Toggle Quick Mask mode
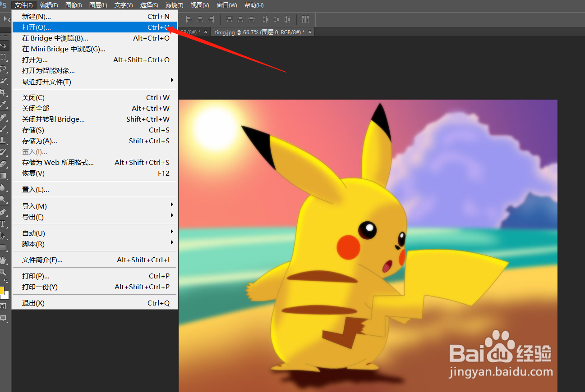The image size is (585, 392). 3,306
